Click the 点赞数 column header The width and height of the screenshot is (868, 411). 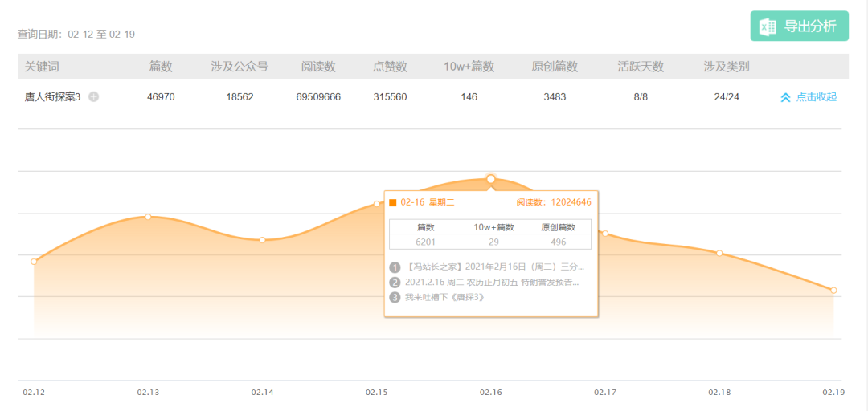click(391, 67)
